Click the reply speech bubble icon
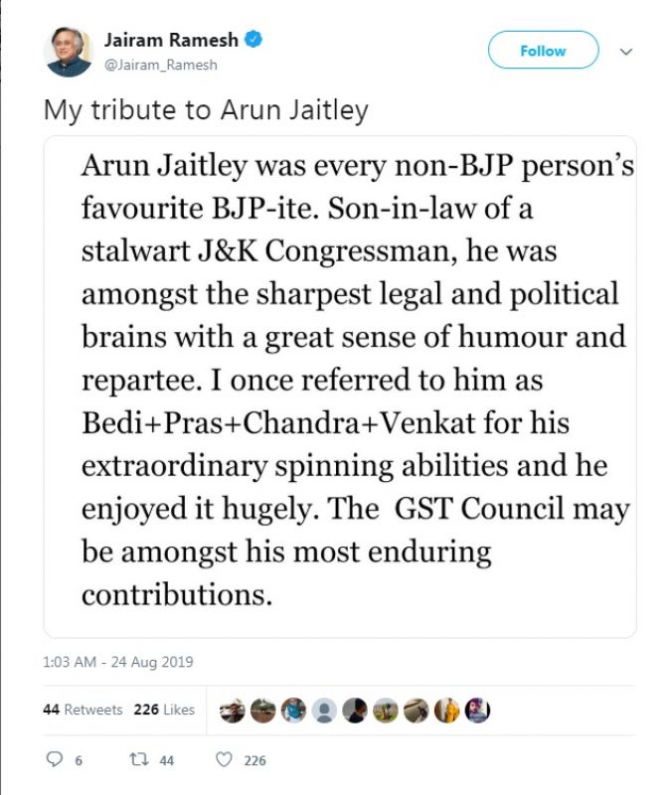Viewport: 672px width, 795px height. [54, 760]
